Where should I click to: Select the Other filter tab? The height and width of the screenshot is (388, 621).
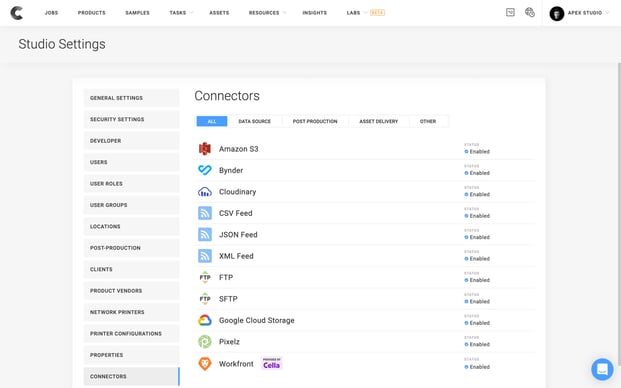(x=428, y=121)
